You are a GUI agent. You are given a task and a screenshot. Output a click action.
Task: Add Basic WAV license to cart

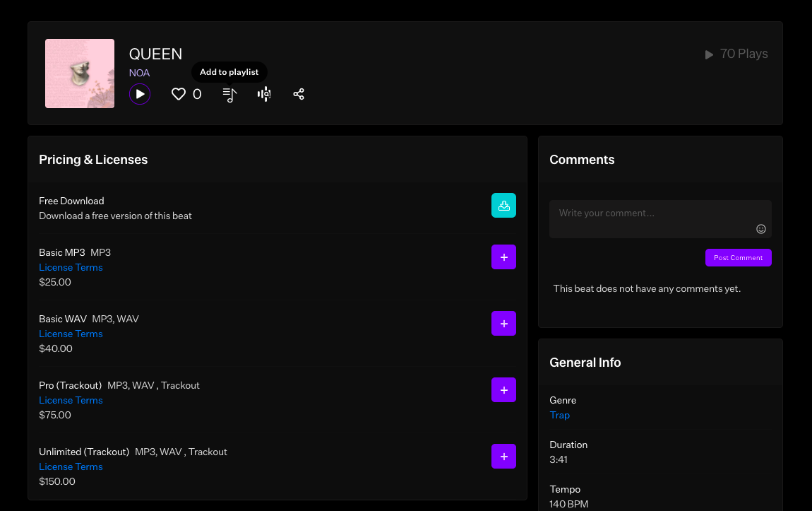pyautogui.click(x=504, y=324)
